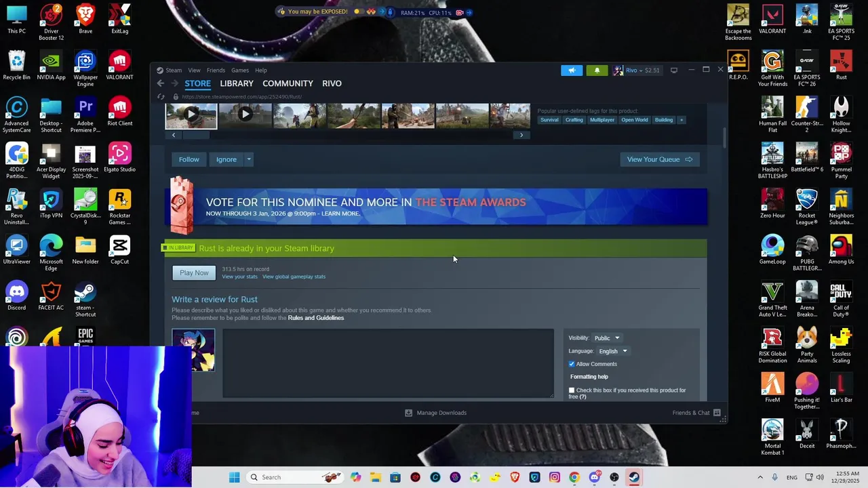The width and height of the screenshot is (868, 488).
Task: Open Formatting help link
Action: [x=589, y=377]
